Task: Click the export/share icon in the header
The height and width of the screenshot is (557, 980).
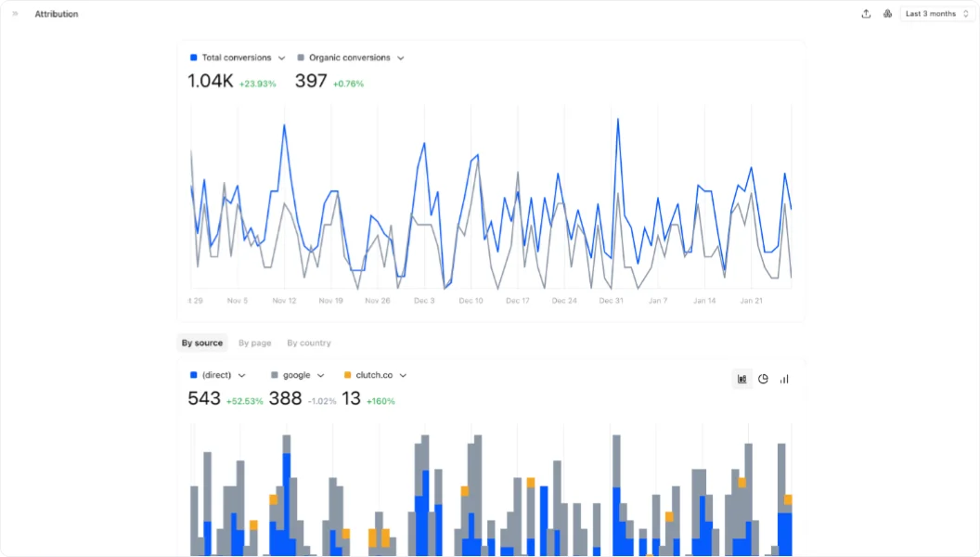Action: point(866,13)
